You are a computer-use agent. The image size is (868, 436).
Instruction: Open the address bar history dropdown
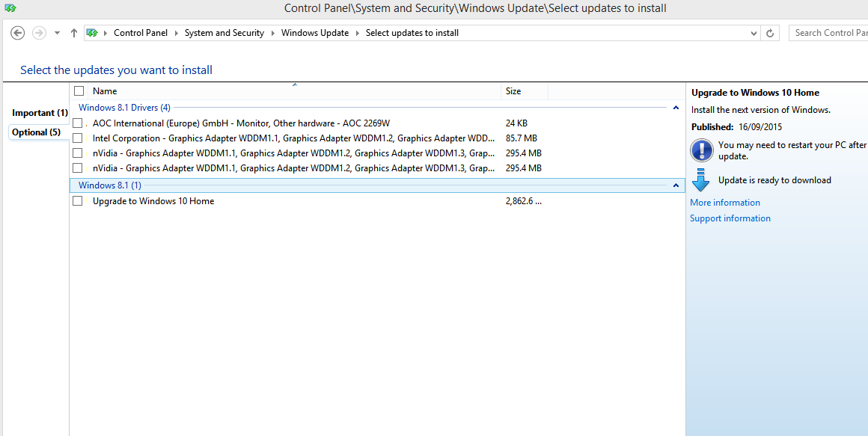pyautogui.click(x=754, y=33)
